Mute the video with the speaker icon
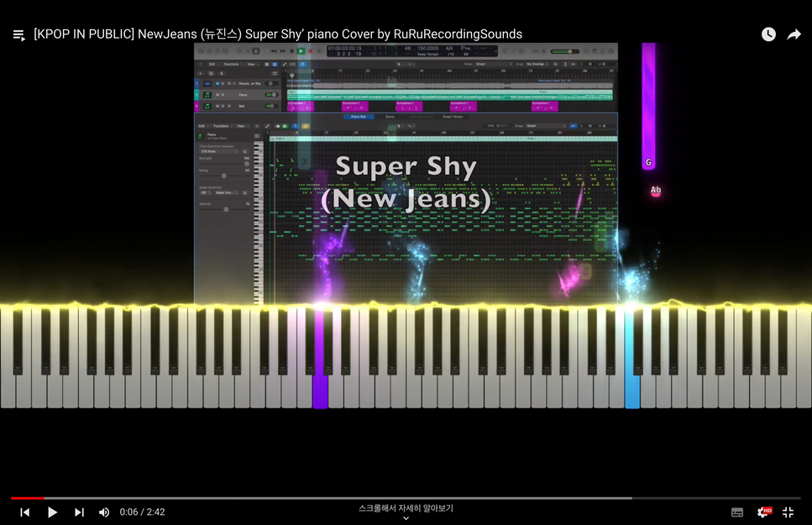 click(x=104, y=512)
